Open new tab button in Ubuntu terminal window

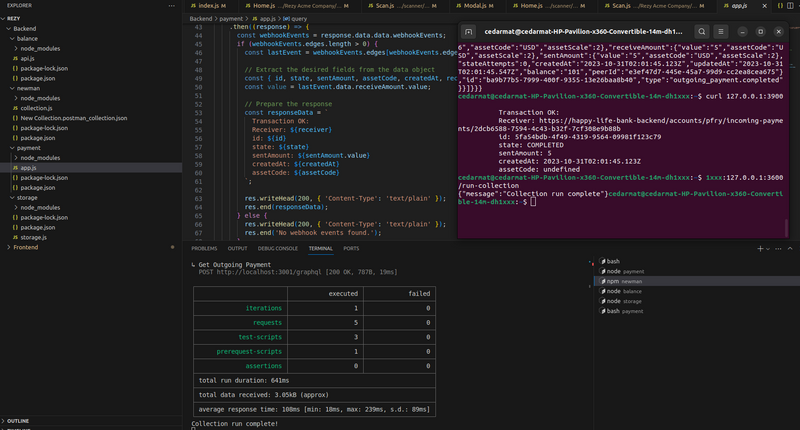point(468,32)
